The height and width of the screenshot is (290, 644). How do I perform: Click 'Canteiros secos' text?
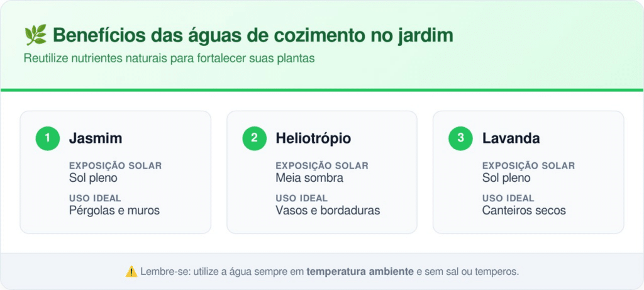click(x=524, y=210)
